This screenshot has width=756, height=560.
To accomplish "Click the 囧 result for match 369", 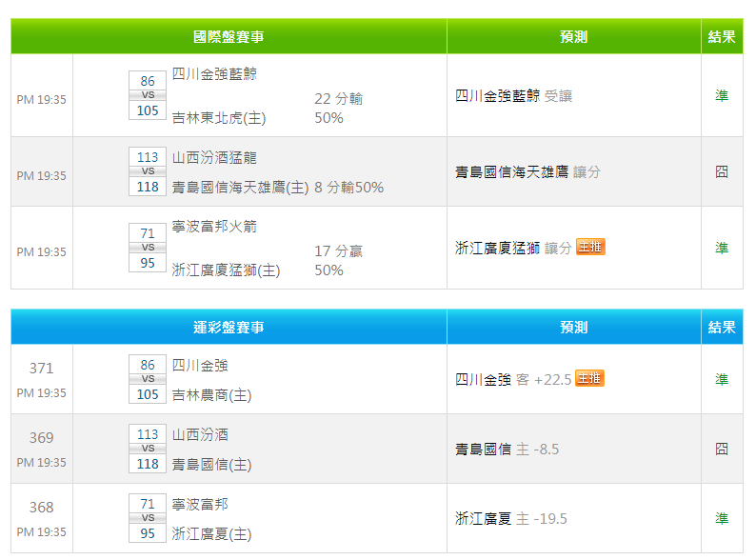I will click(722, 449).
